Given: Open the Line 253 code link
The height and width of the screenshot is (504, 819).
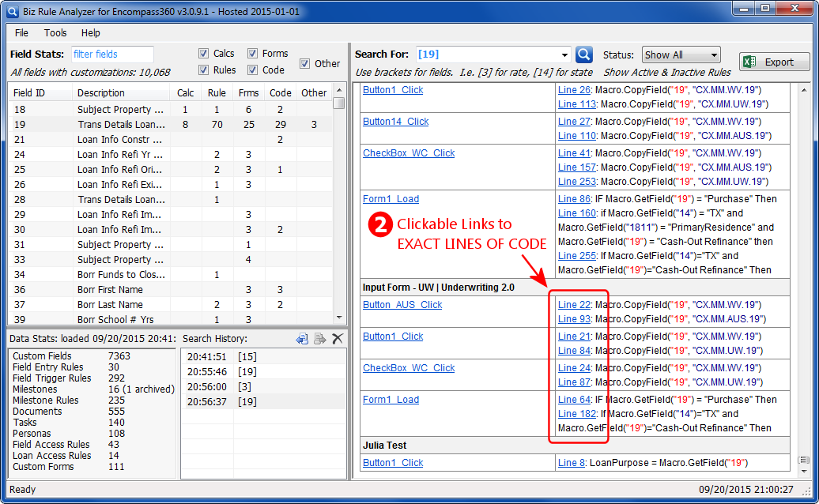Looking at the screenshot, I should 576,182.
